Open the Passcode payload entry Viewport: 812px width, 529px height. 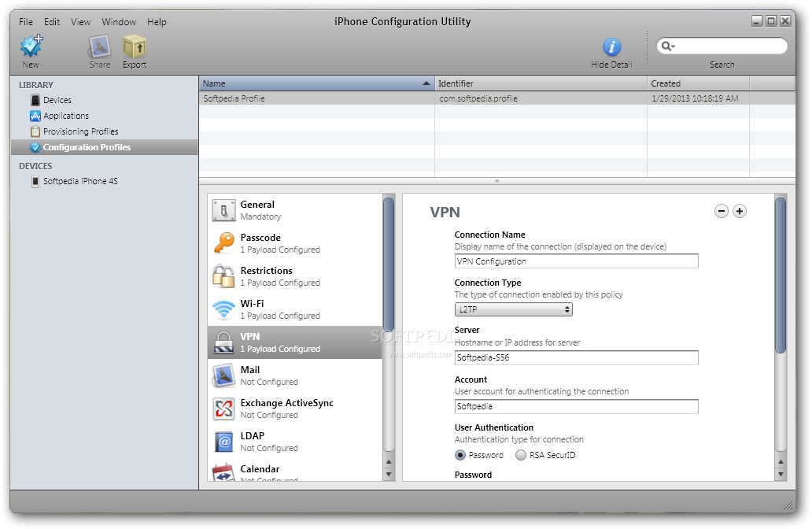[x=294, y=243]
